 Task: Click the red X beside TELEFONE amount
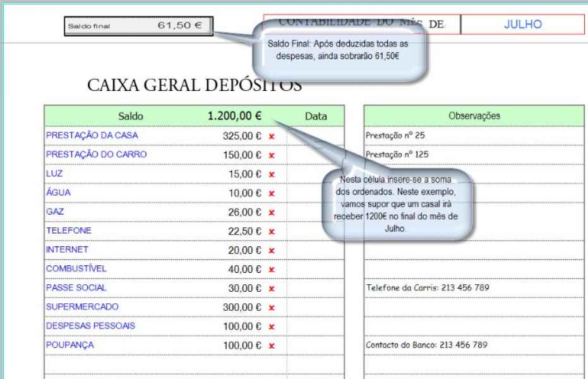point(272,232)
